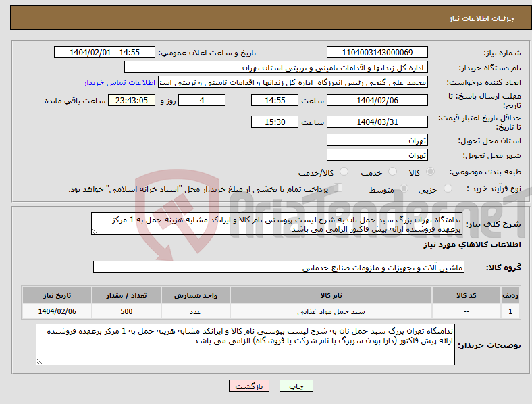Click the row number cell 1
The width and height of the screenshot is (532, 404).
[510, 311]
